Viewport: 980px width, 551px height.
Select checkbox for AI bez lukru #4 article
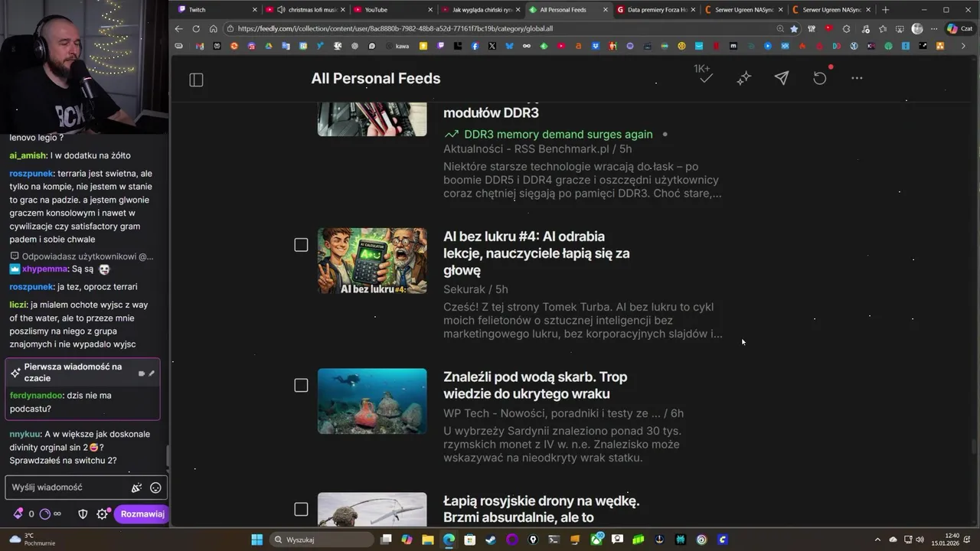(301, 245)
